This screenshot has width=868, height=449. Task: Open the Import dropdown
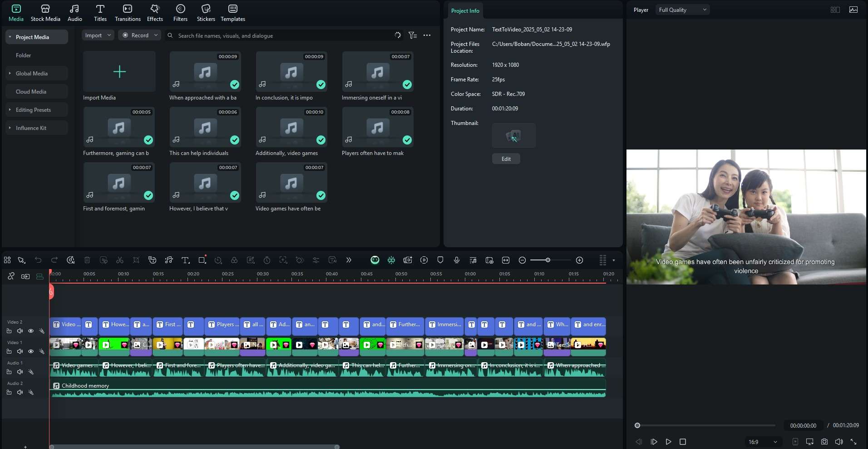[x=98, y=35]
